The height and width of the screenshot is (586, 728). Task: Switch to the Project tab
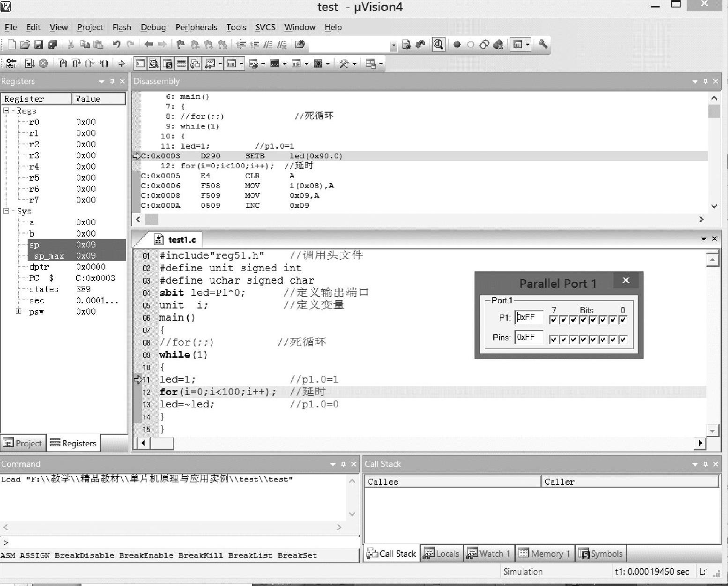(23, 443)
